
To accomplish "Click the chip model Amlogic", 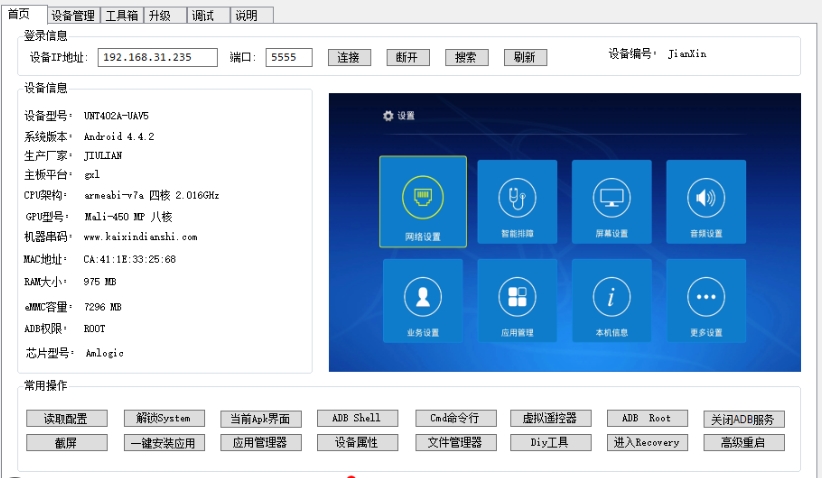I will [105, 353].
